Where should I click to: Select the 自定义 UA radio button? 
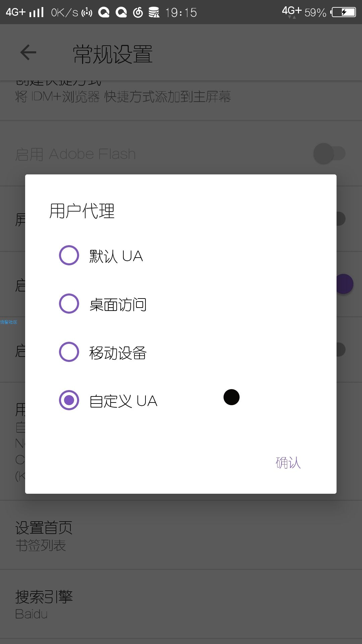coord(69,400)
